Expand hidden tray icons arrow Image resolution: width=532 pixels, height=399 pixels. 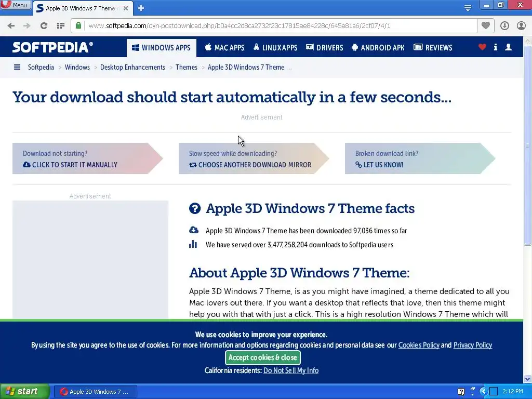click(483, 392)
